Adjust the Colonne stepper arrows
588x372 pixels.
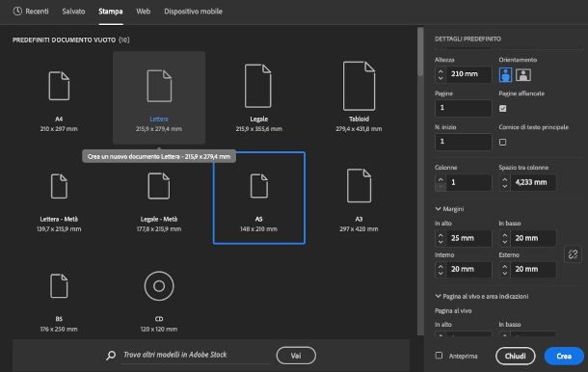pos(441,182)
